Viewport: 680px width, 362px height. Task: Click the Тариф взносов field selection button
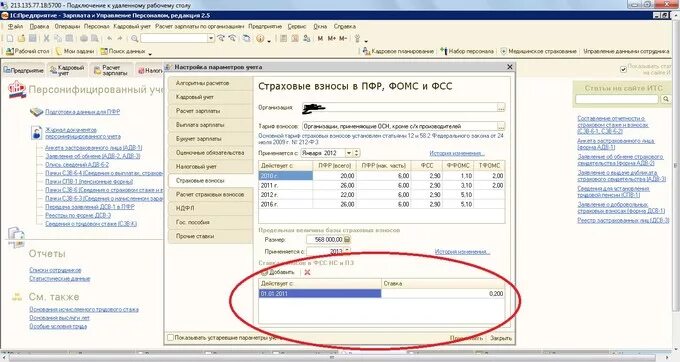click(501, 126)
